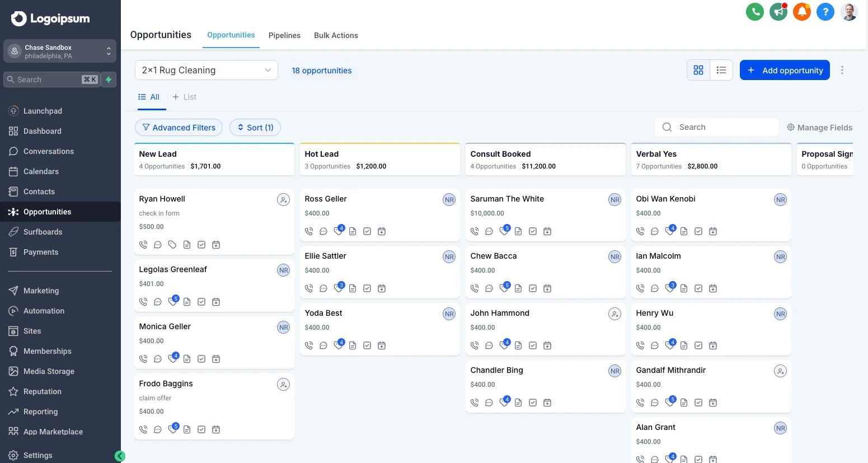The height and width of the screenshot is (463, 868).
Task: Expand the Chase Sandbox account switcher
Action: pyautogui.click(x=60, y=52)
